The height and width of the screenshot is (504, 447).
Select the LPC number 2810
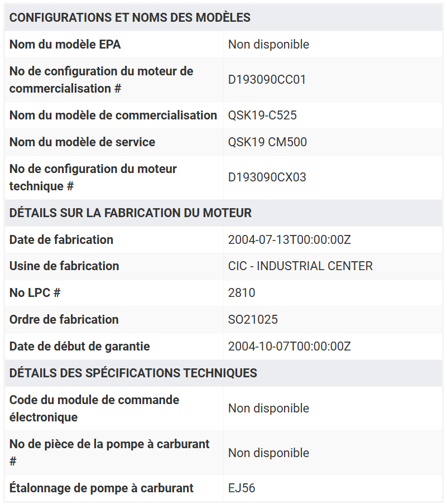coord(241,293)
